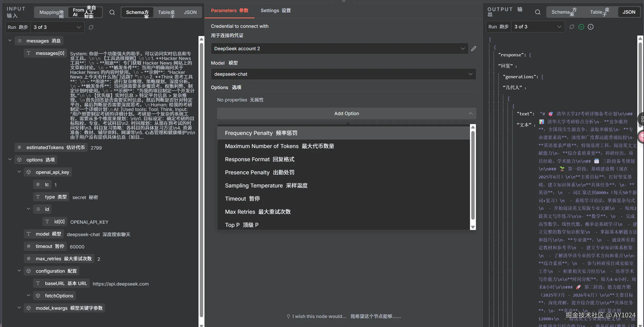Screen dimensions: 644x327
Task: Click the output panel search icon
Action: (x=538, y=12)
